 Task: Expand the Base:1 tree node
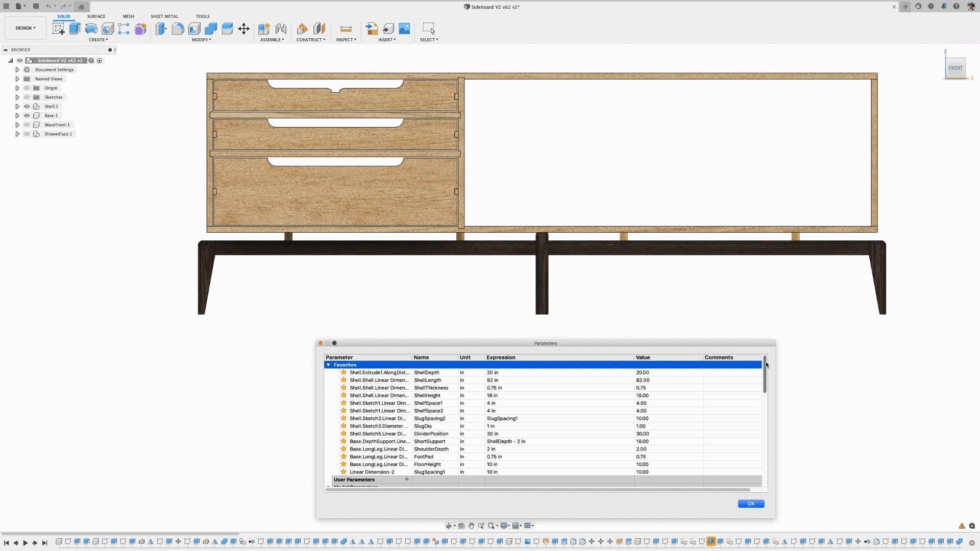point(17,116)
